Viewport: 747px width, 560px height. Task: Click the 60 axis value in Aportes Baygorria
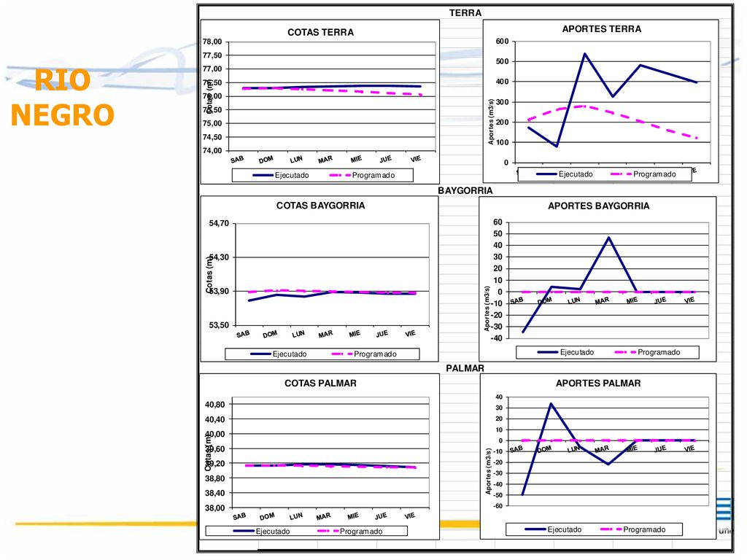[498, 222]
